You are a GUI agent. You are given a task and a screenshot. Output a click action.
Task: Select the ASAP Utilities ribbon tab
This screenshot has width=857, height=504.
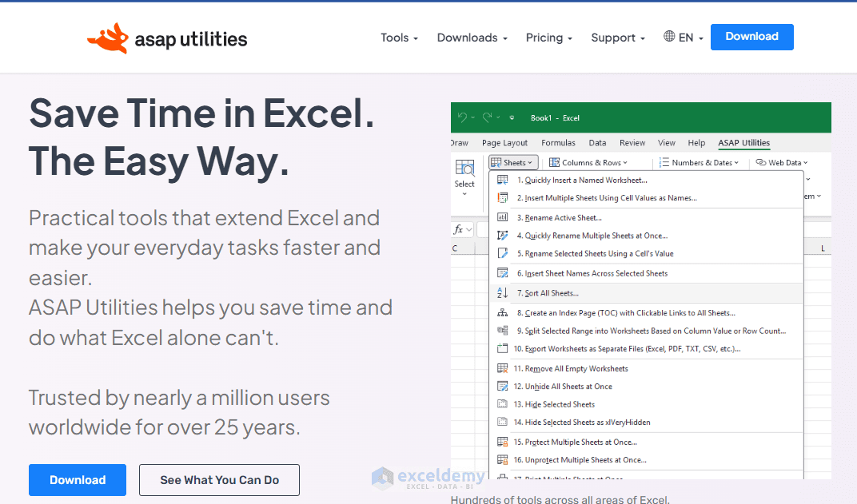tap(743, 142)
